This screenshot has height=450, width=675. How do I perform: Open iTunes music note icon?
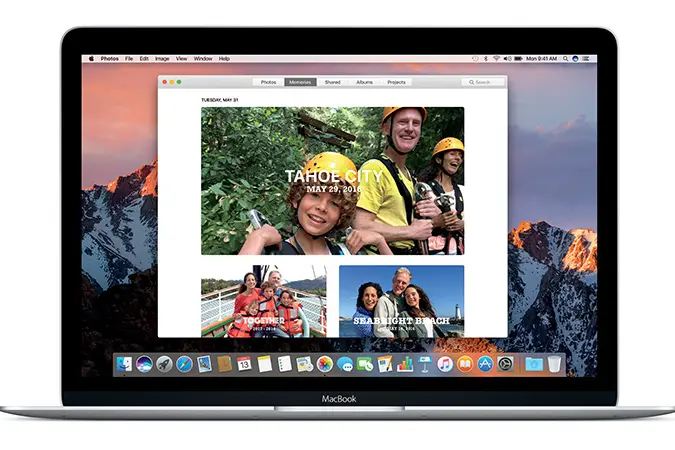tap(445, 364)
